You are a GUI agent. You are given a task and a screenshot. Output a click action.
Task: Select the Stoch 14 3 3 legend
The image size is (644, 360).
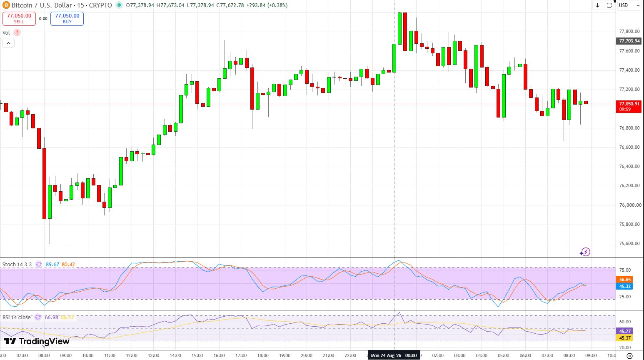tap(17, 264)
